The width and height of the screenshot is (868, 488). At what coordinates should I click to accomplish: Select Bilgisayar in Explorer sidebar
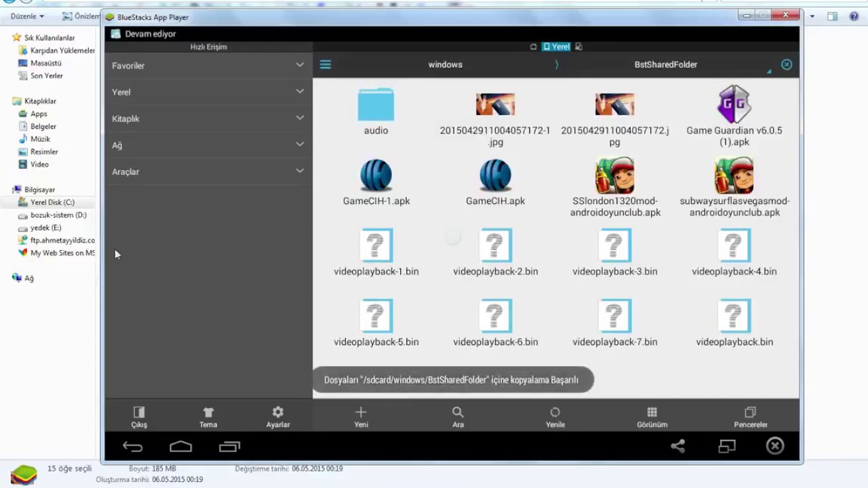tap(33, 190)
